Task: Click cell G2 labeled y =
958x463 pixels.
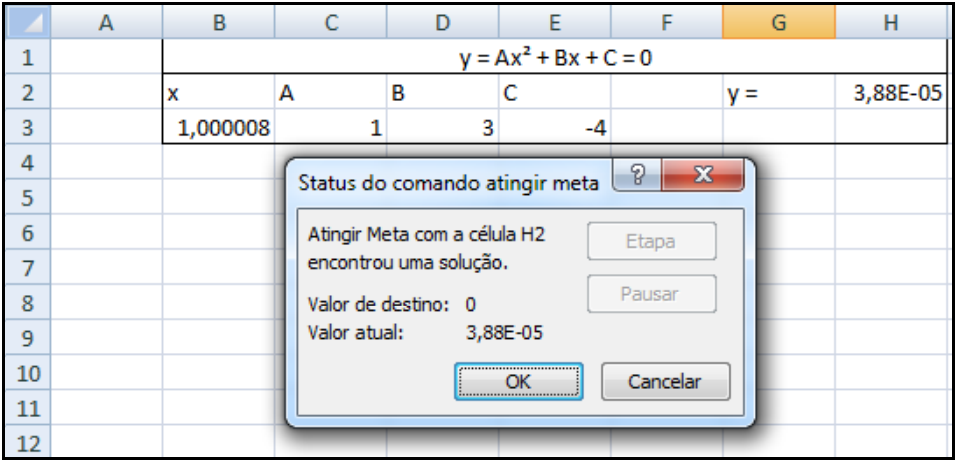Action: [x=779, y=93]
